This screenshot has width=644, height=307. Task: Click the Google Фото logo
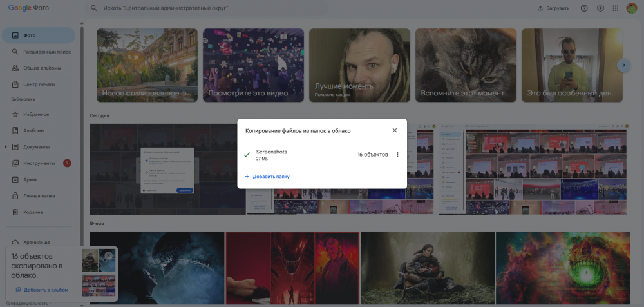pos(29,8)
